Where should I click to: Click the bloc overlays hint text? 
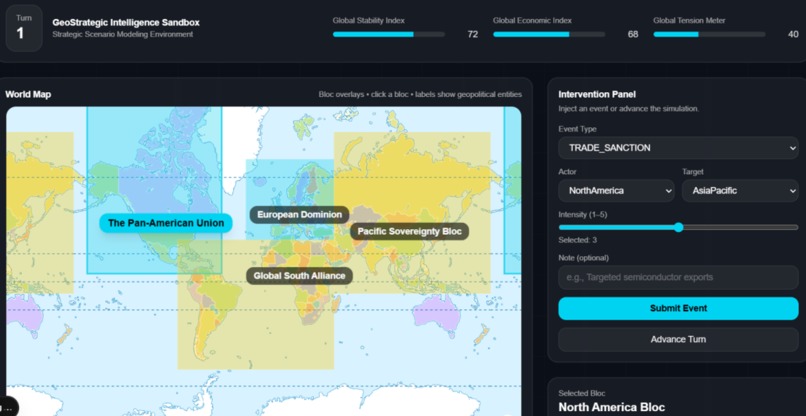(420, 94)
